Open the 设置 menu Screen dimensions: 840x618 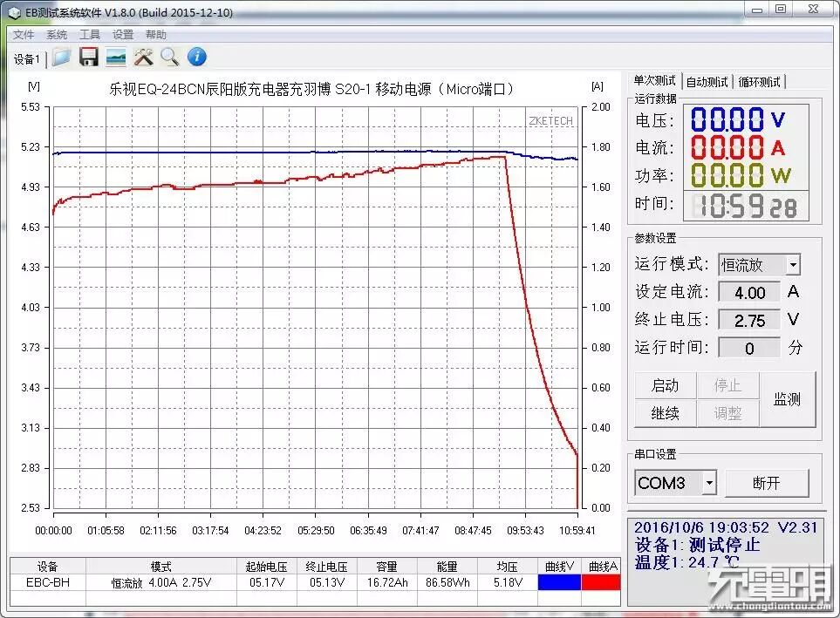click(123, 35)
